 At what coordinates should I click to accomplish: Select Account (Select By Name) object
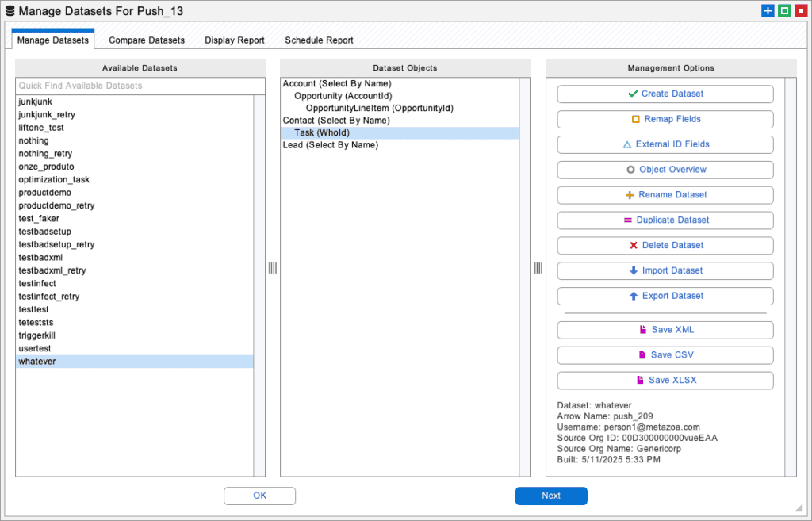tap(400, 84)
